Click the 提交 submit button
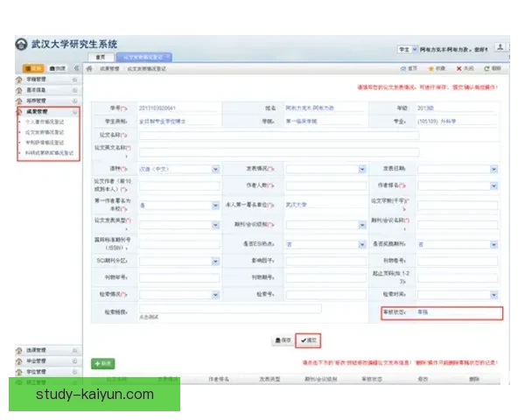This screenshot has width=525, height=420. point(308,340)
